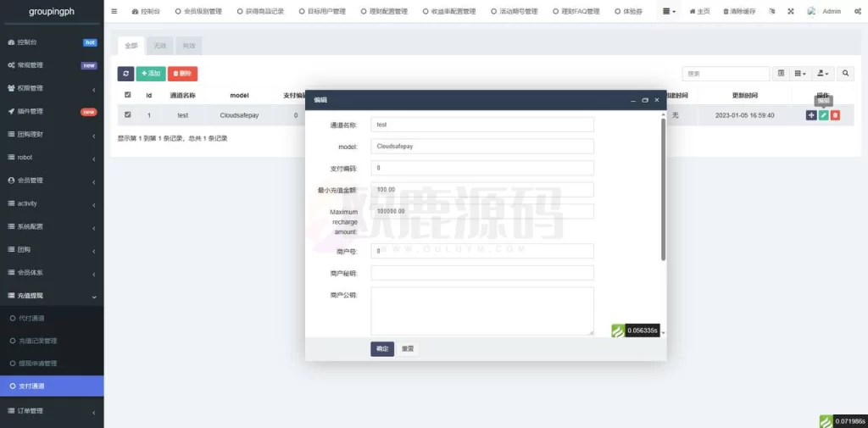Image resolution: width=868 pixels, height=428 pixels.
Task: Toggle fullscreen icon in top bar
Action: 791,11
